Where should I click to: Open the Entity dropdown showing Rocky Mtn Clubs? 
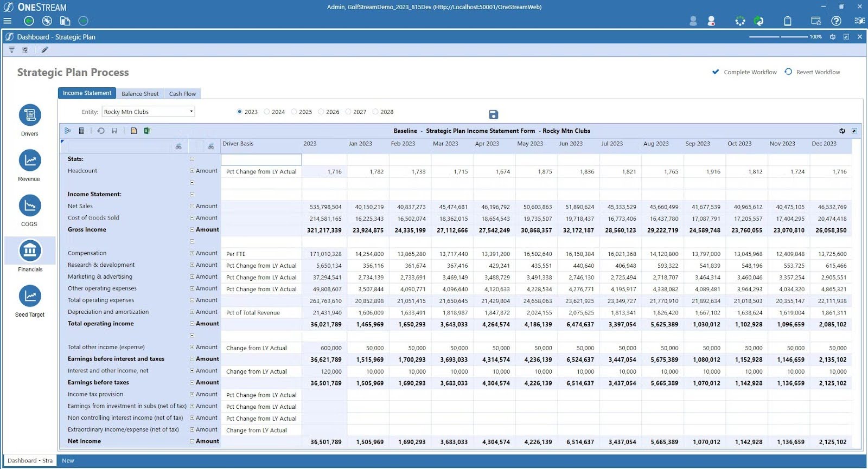point(148,112)
